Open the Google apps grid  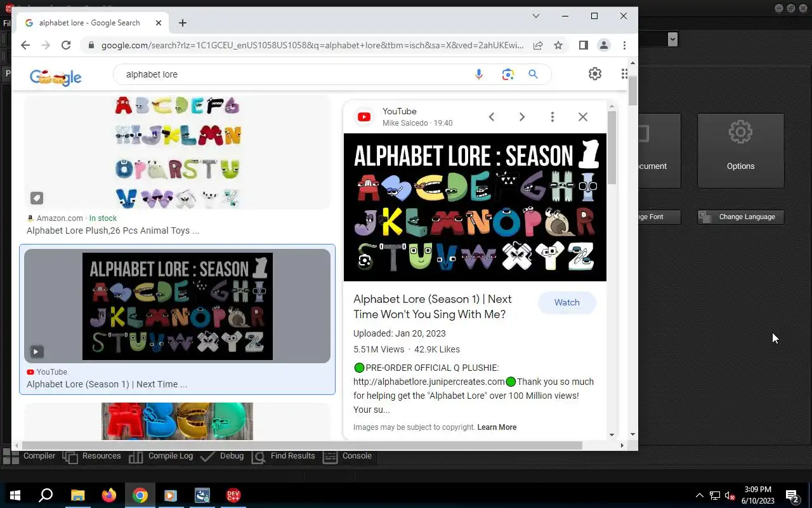(x=624, y=74)
